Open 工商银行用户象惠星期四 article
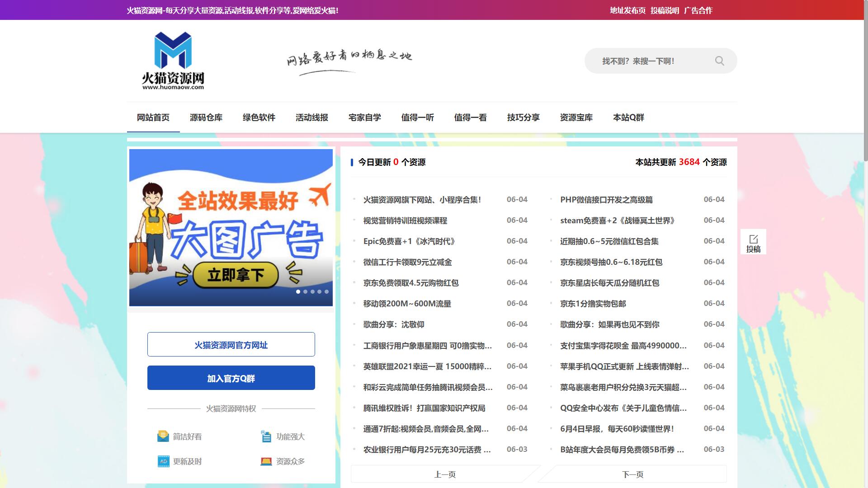868x488 pixels. pyautogui.click(x=428, y=346)
